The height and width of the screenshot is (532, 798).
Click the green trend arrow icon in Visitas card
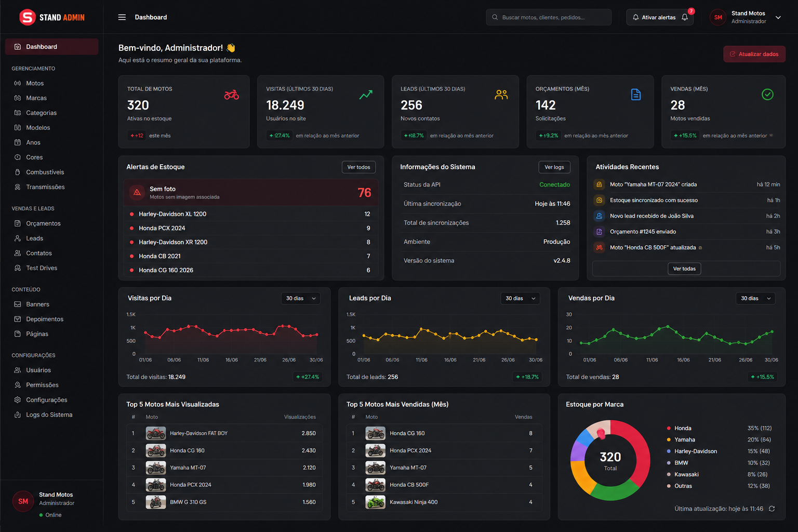(366, 95)
